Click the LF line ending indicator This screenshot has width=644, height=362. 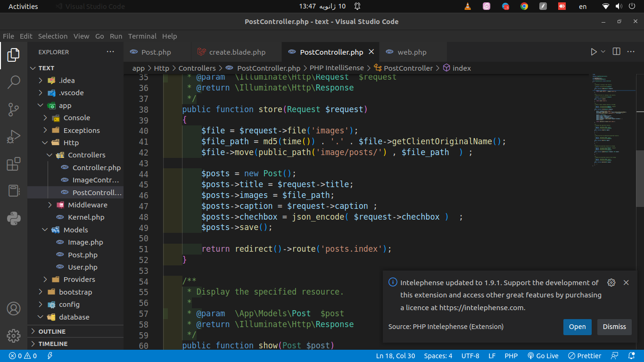pyautogui.click(x=492, y=356)
